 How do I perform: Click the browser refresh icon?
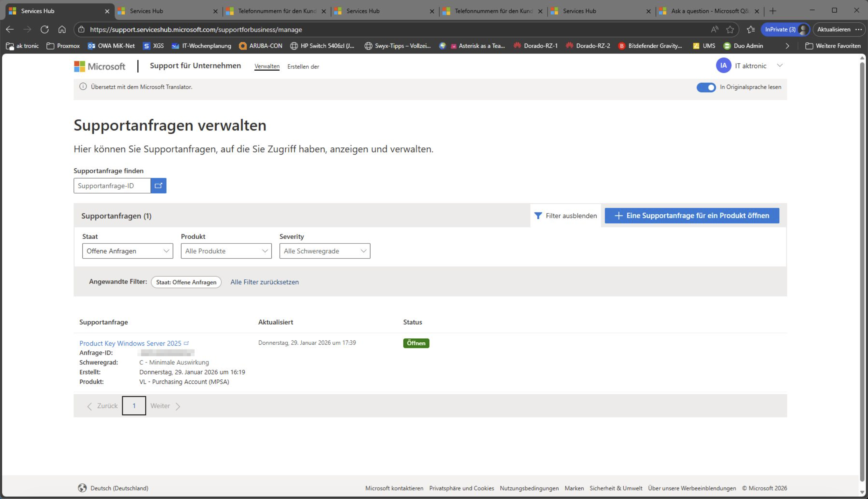pos(45,30)
